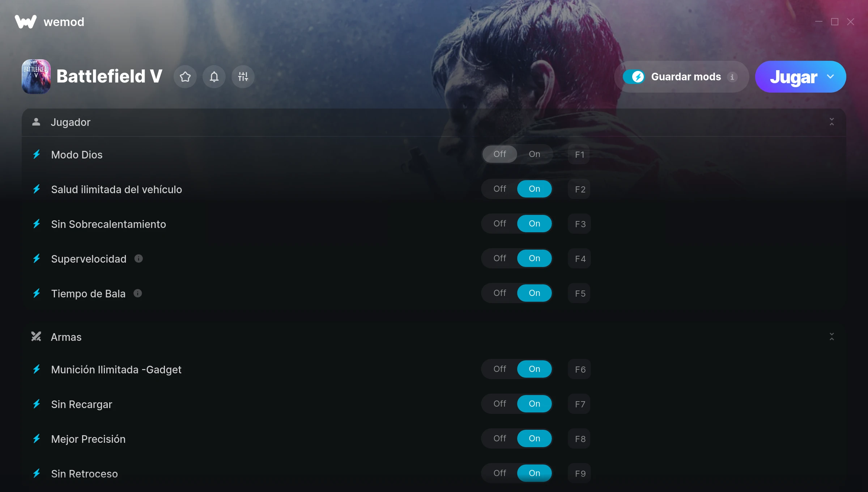Click the lightning icon beside Modo Dios

[x=37, y=154]
